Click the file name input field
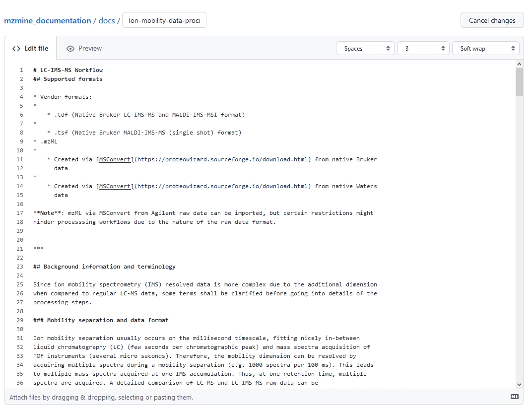The image size is (532, 411). (x=164, y=20)
